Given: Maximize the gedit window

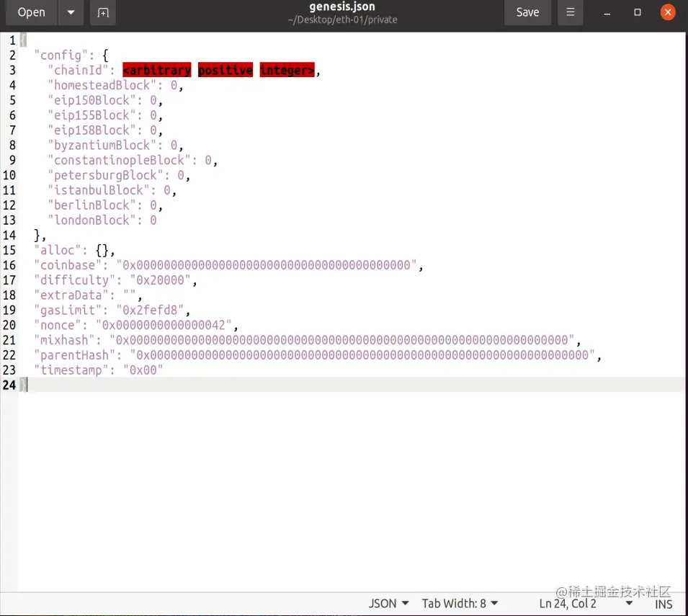Looking at the screenshot, I should click(x=638, y=12).
